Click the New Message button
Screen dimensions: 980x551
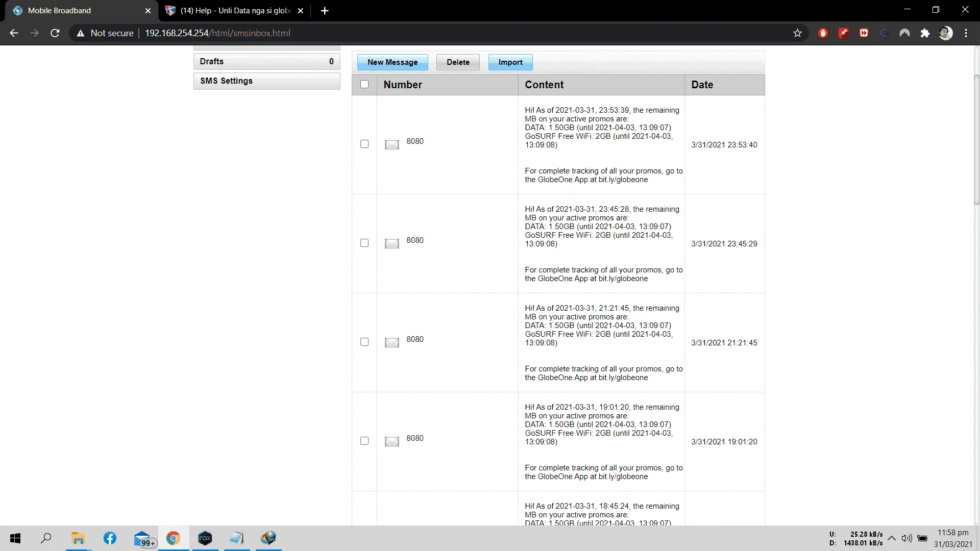[x=393, y=62]
